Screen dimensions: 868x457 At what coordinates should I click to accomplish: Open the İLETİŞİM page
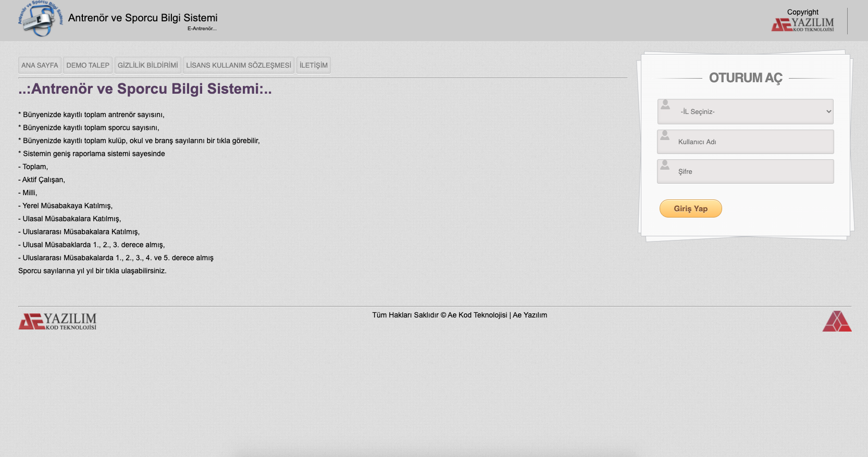(314, 65)
